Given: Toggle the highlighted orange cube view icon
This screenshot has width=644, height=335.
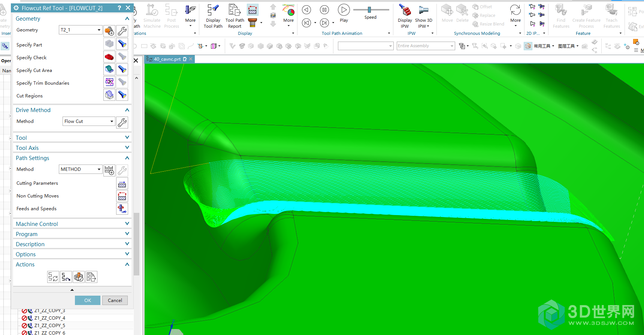Looking at the screenshot, I should (528, 46).
